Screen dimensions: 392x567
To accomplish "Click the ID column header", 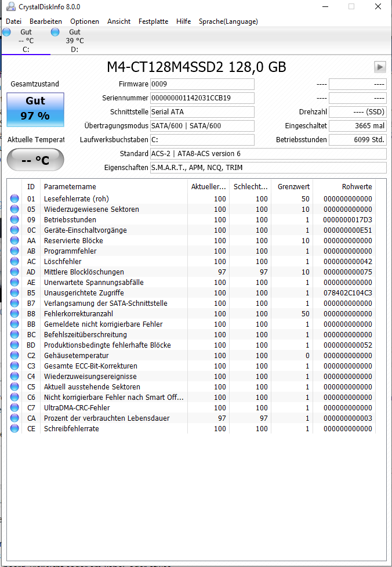I will [31, 187].
